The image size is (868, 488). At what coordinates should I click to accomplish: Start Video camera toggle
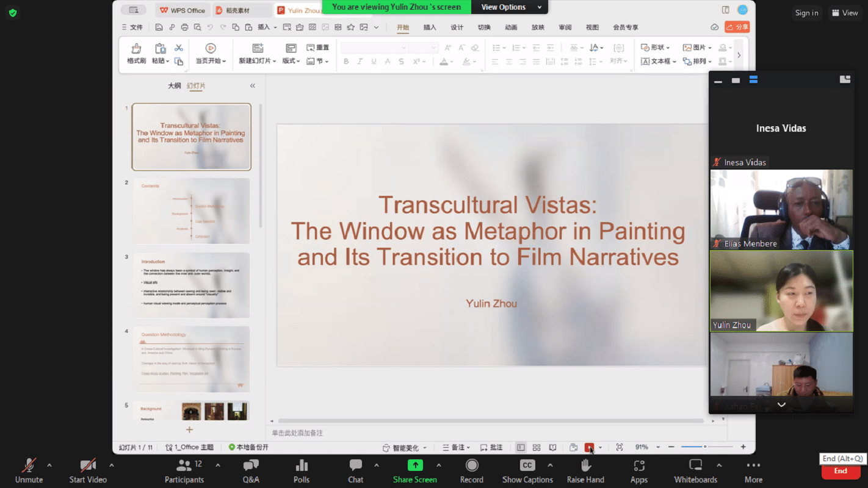pyautogui.click(x=88, y=466)
